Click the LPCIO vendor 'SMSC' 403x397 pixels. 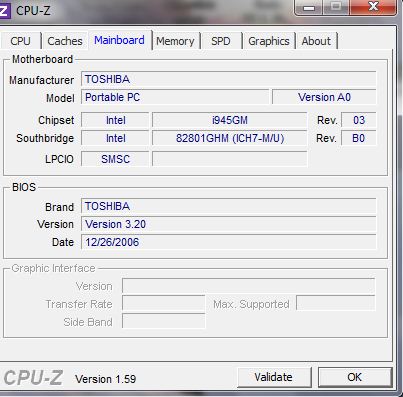pos(115,159)
